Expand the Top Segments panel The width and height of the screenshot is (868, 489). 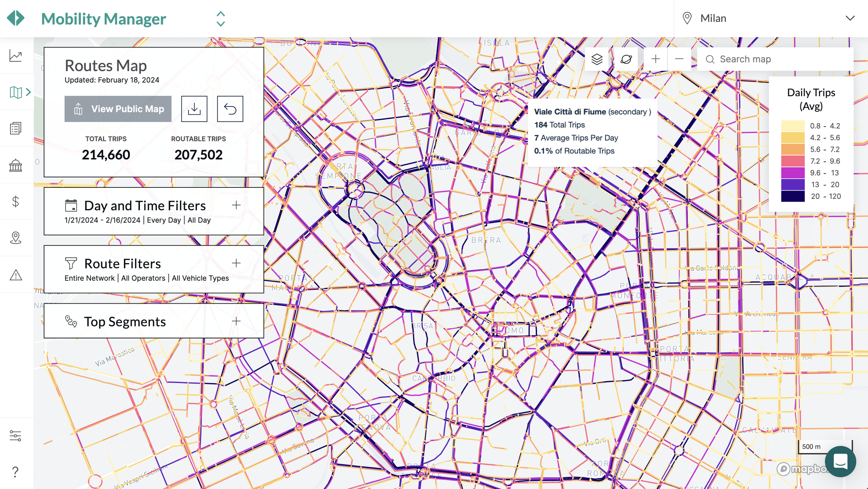coord(236,321)
